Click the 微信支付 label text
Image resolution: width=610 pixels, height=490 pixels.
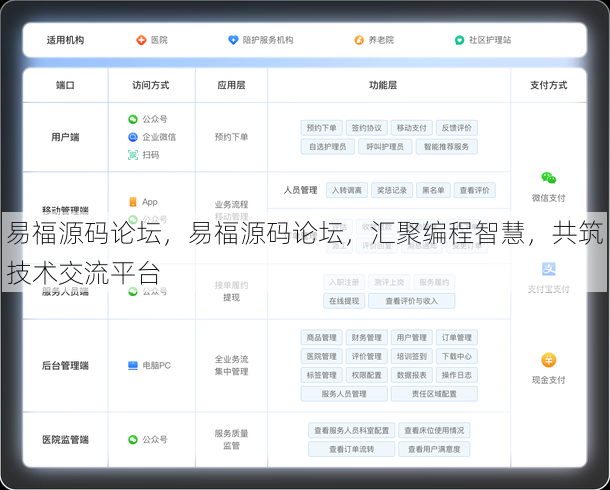point(549,198)
